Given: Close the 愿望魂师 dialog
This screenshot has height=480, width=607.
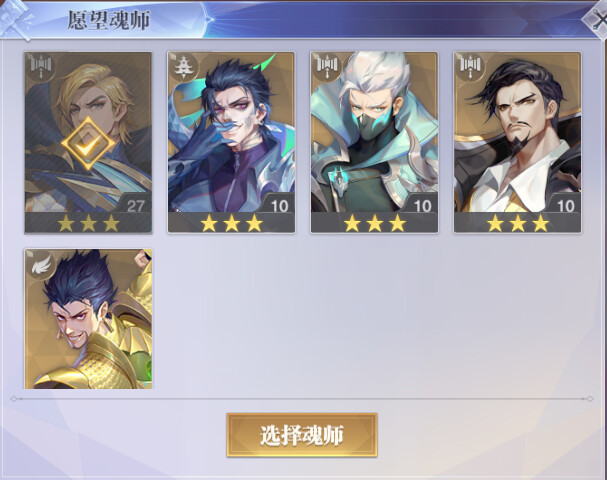Looking at the screenshot, I should tap(597, 20).
